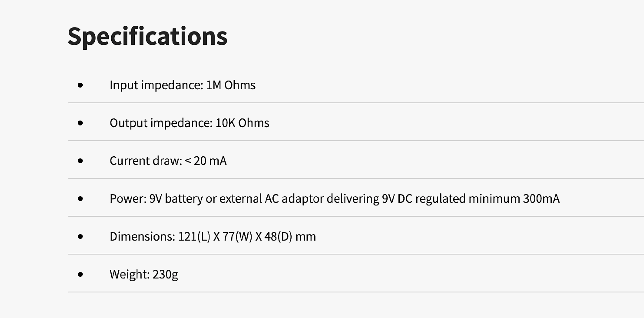Click the '< 20 mA' value
This screenshot has height=318, width=644.
click(x=206, y=161)
